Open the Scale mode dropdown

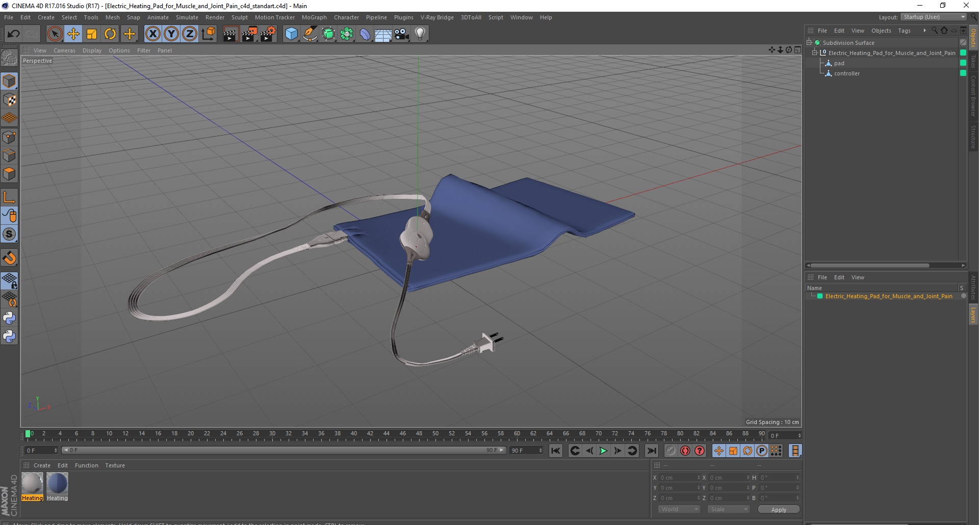728,509
